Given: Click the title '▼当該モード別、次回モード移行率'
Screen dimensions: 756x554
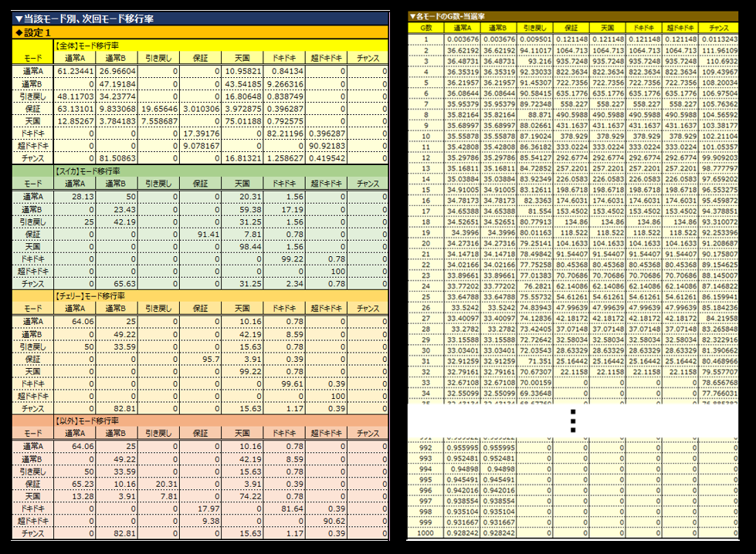Looking at the screenshot, I should 84,19.
